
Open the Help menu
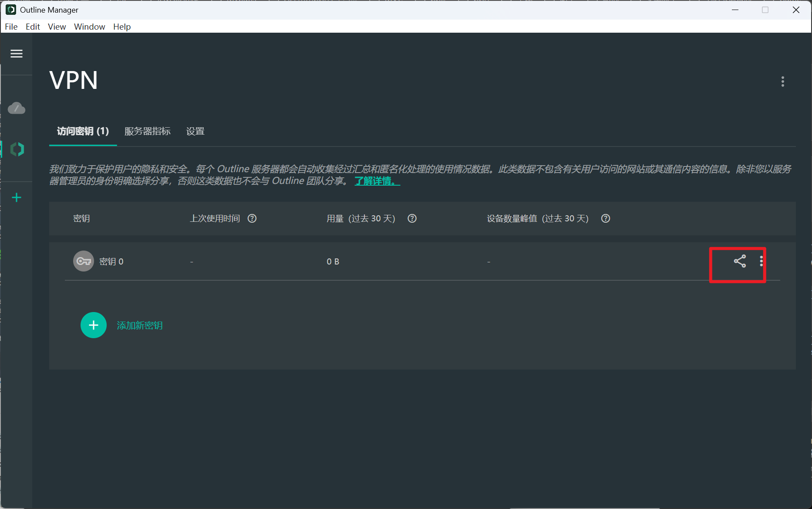(x=122, y=27)
